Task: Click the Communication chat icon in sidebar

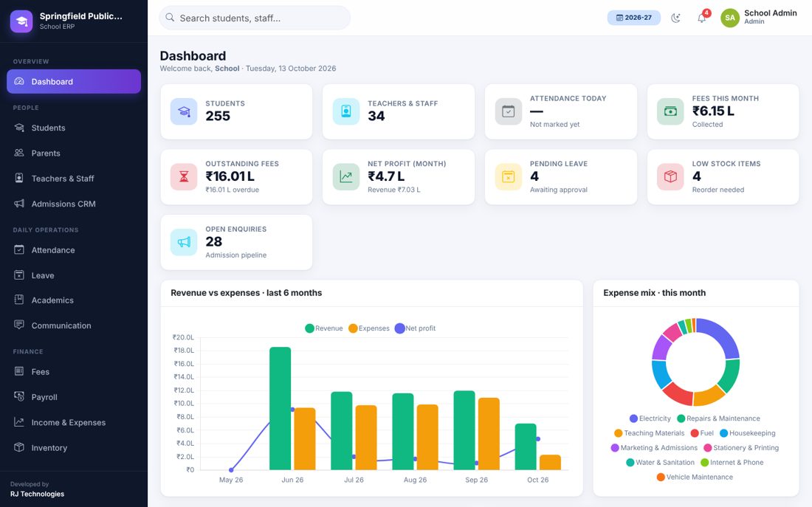Action: pyautogui.click(x=19, y=325)
